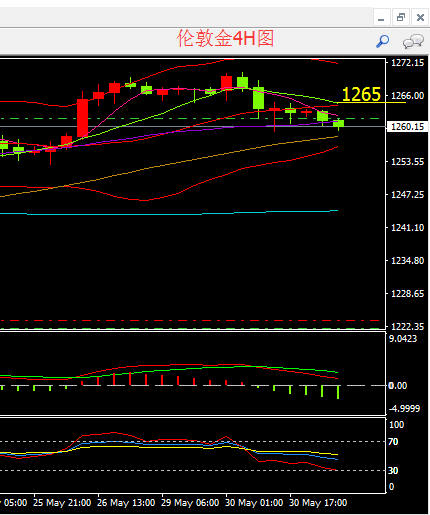Click the 30 May 01:00 time label

coord(254,503)
